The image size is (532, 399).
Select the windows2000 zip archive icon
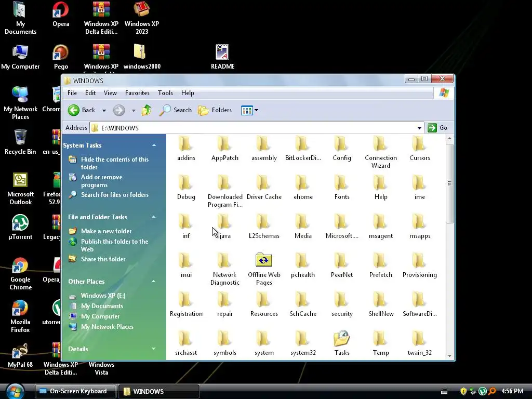[x=142, y=57]
